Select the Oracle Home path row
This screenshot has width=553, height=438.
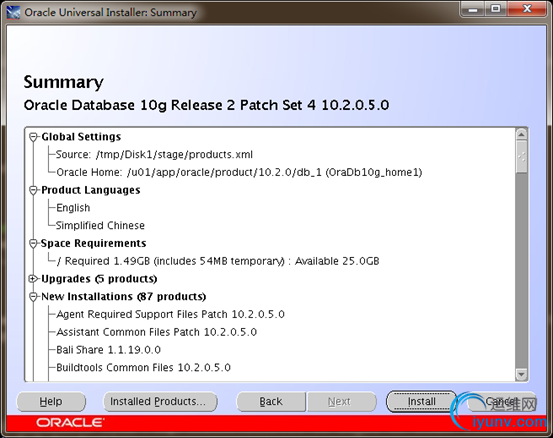pos(239,172)
